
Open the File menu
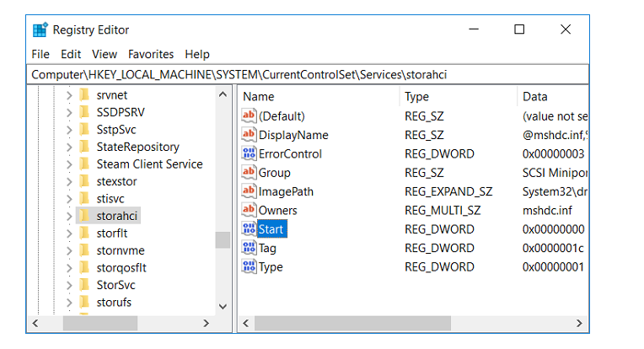click(x=40, y=54)
